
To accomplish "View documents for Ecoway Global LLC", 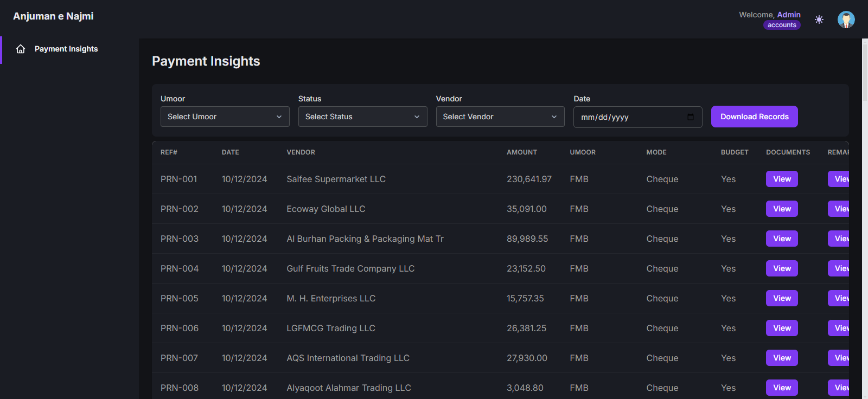I will 782,209.
